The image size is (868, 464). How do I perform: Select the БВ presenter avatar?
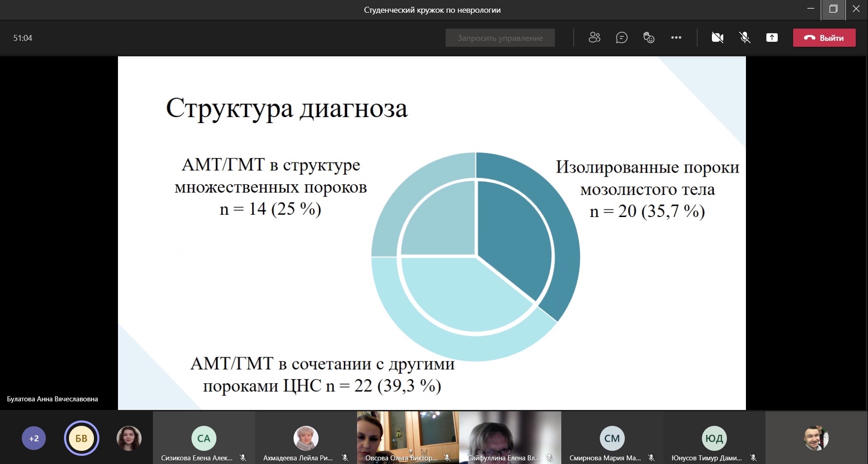pos(82,439)
